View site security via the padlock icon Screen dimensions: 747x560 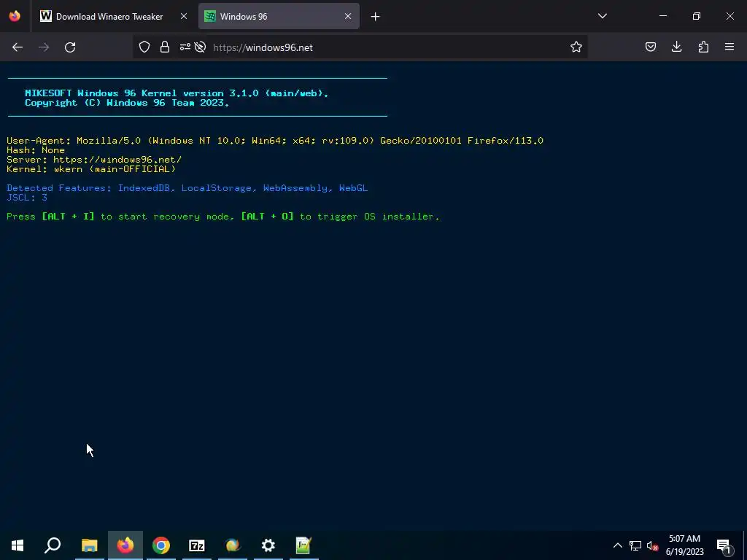click(x=165, y=47)
